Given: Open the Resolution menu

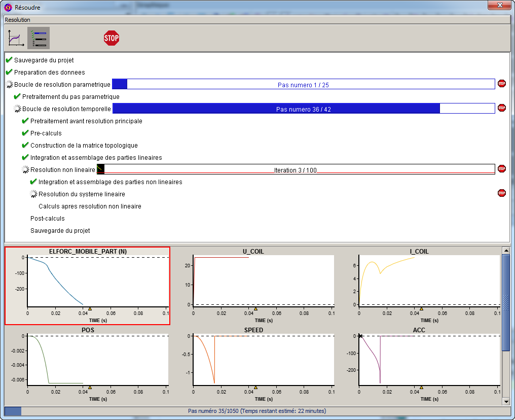Looking at the screenshot, I should [x=18, y=20].
